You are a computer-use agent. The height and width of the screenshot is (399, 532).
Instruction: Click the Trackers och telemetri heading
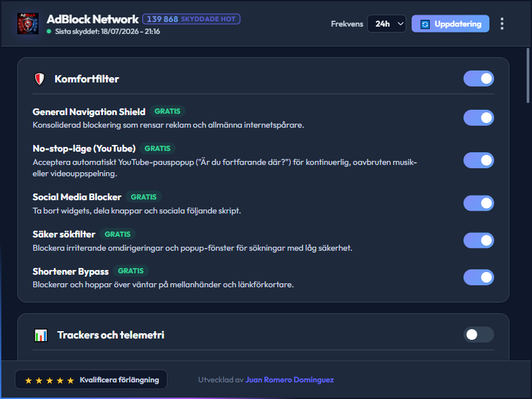click(110, 335)
